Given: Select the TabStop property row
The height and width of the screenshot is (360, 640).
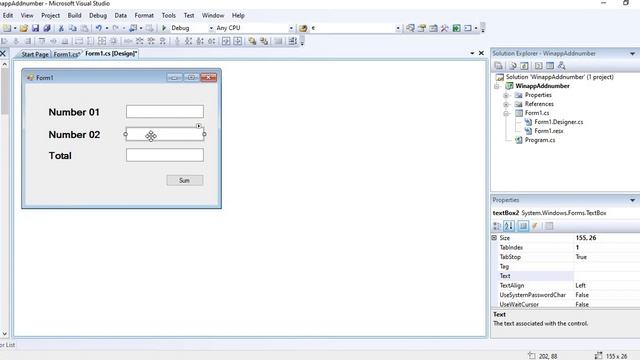Looking at the screenshot, I should click(566, 257).
